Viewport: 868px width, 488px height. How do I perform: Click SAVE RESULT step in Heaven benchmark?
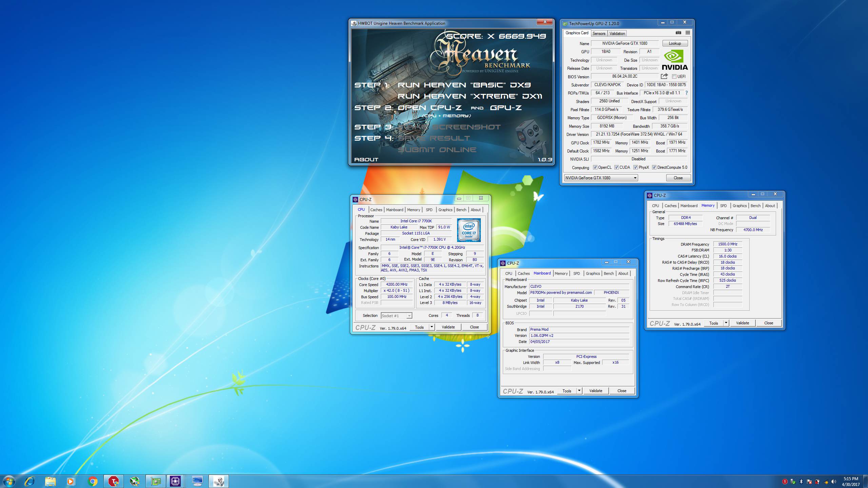pos(434,138)
